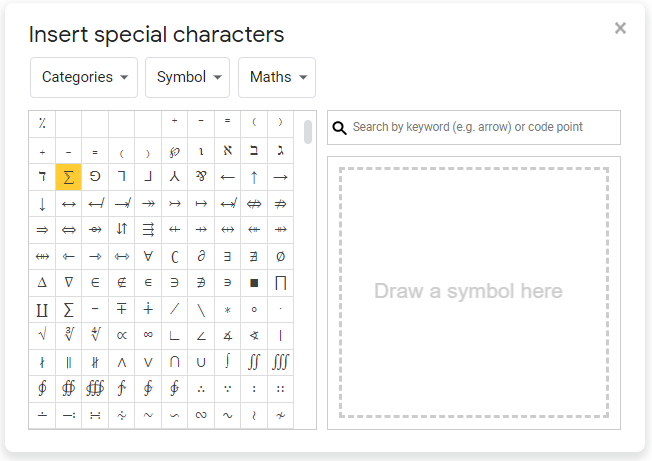The height and width of the screenshot is (461, 652).
Task: Choose the upward arrow symbol
Action: pyautogui.click(x=254, y=177)
